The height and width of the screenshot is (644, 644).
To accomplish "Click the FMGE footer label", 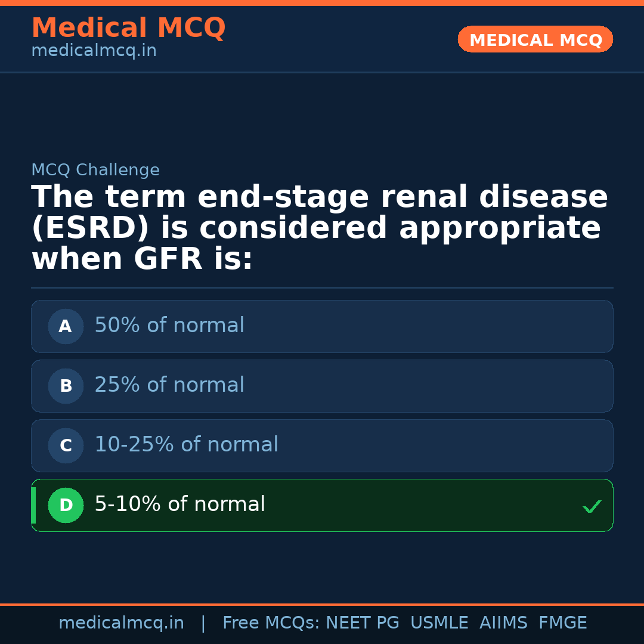I will point(562,623).
